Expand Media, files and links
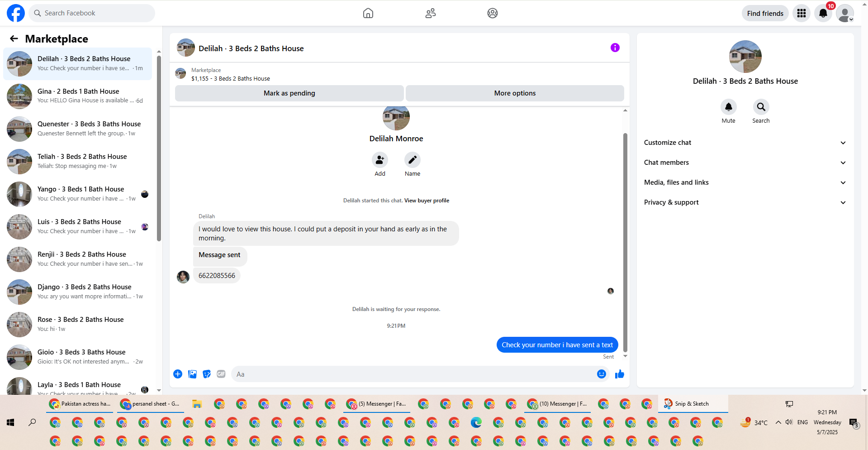The image size is (868, 450). pos(745,182)
